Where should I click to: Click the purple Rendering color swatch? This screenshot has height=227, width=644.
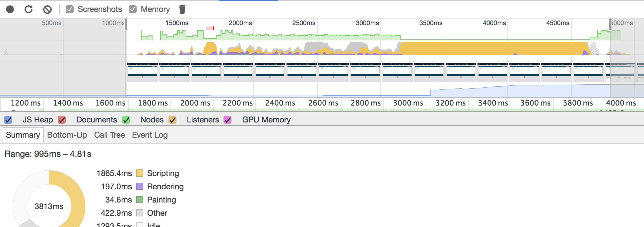(x=140, y=187)
